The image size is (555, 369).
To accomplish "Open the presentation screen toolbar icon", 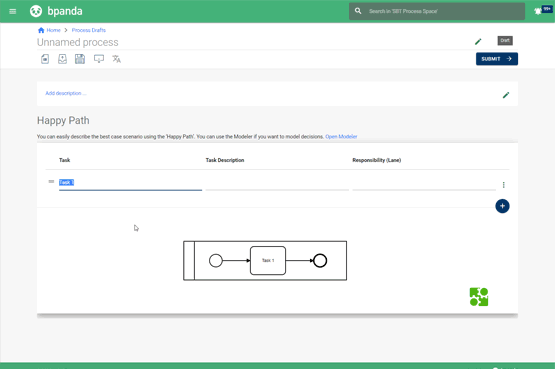I will pyautogui.click(x=99, y=59).
